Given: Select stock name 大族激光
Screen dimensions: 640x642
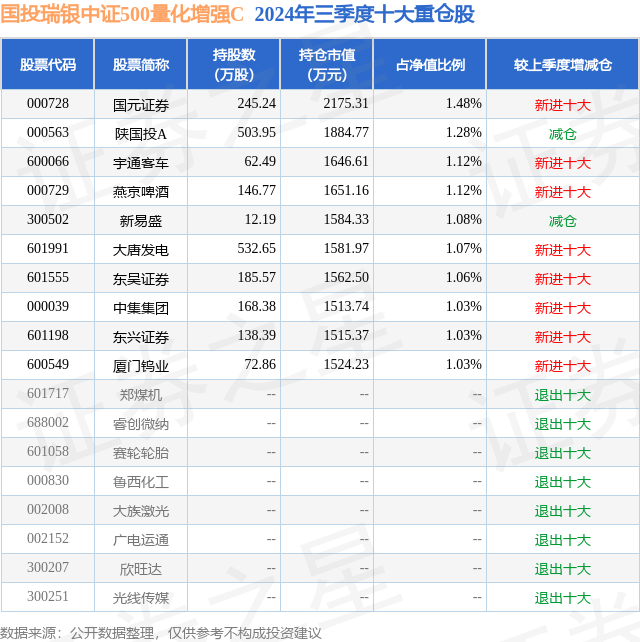Looking at the screenshot, I should pos(140,512).
